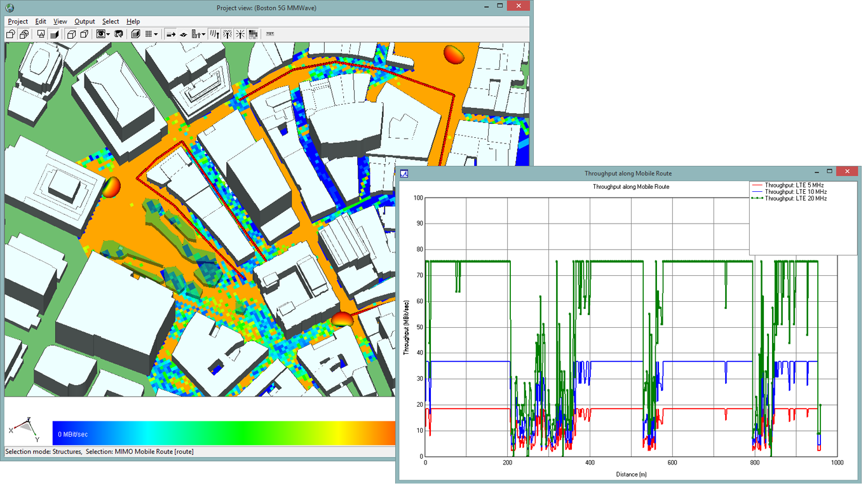The image size is (868, 488).
Task: Click the '0 MBit/sec' color scale label
Action: pyautogui.click(x=73, y=435)
